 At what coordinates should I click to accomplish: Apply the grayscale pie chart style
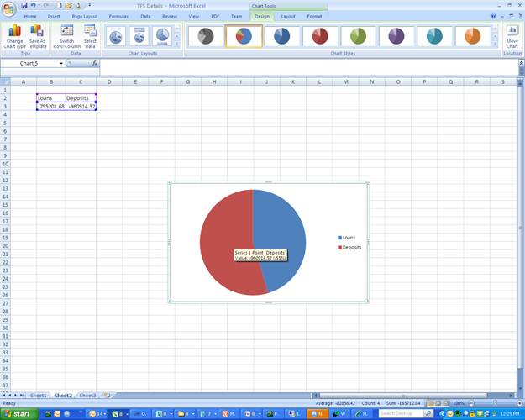click(206, 36)
